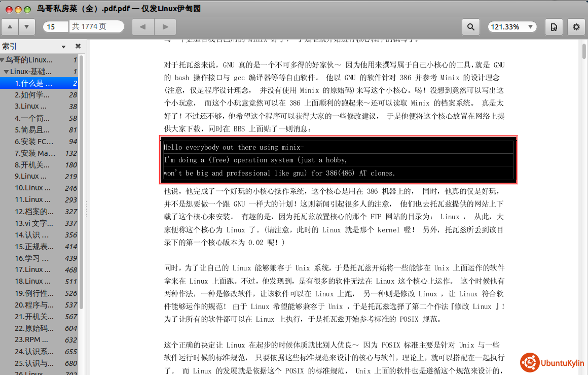Viewport: 588px width, 375px height.
Task: Click the back history arrow button
Action: point(142,27)
